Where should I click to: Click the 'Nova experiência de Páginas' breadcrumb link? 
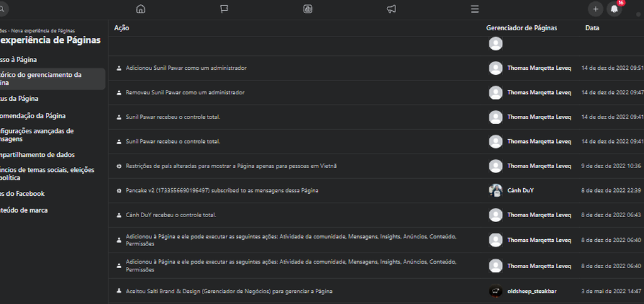point(43,31)
